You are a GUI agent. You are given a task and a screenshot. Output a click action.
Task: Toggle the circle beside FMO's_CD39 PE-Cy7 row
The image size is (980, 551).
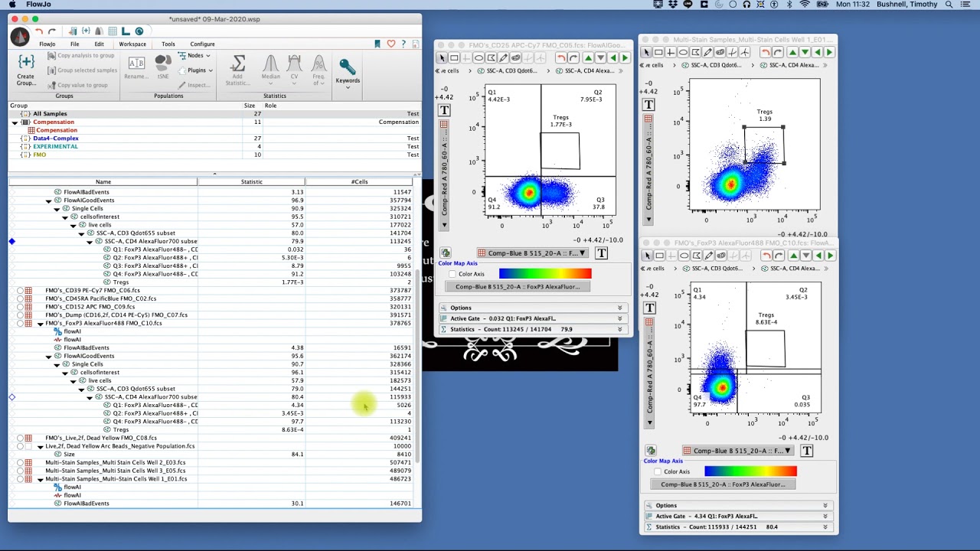20,291
